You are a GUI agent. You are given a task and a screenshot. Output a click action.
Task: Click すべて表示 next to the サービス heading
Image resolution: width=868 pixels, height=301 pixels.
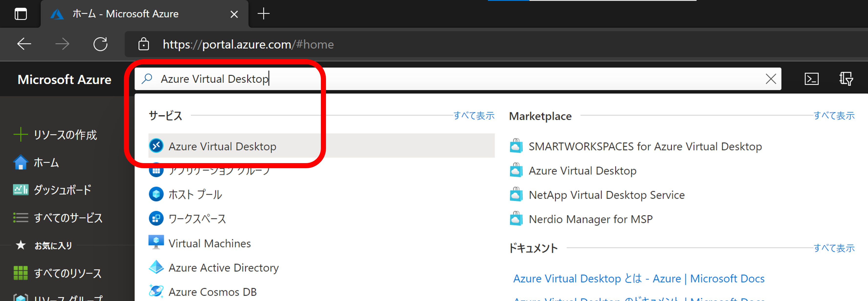tap(474, 116)
